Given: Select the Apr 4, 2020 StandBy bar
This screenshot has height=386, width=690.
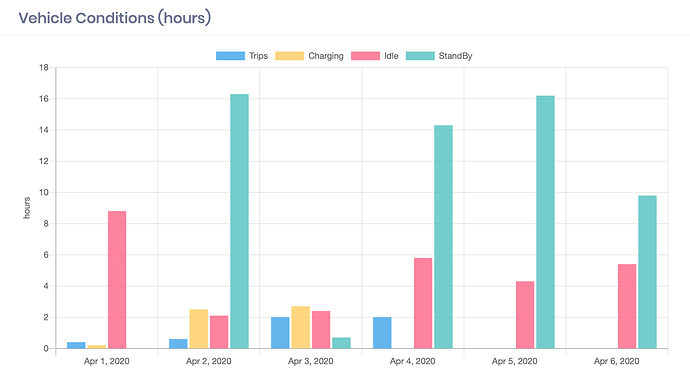Looking at the screenshot, I should [444, 237].
